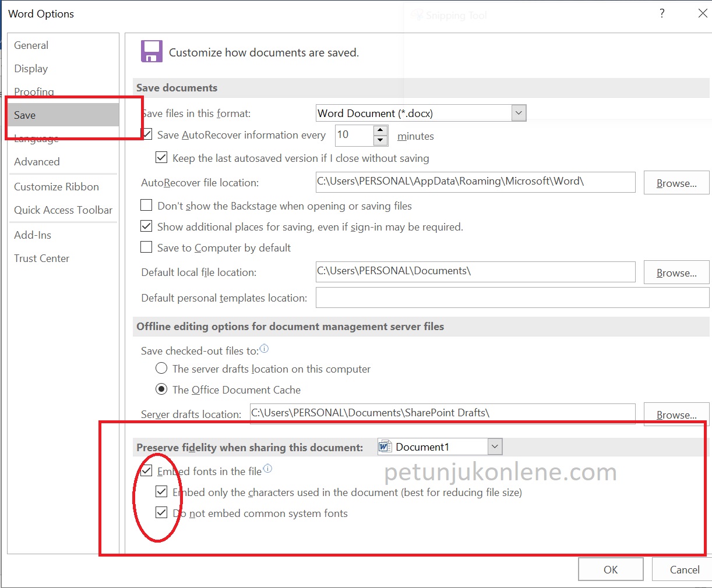Open the Advanced options category
Image resolution: width=712 pixels, height=588 pixels.
click(x=63, y=162)
